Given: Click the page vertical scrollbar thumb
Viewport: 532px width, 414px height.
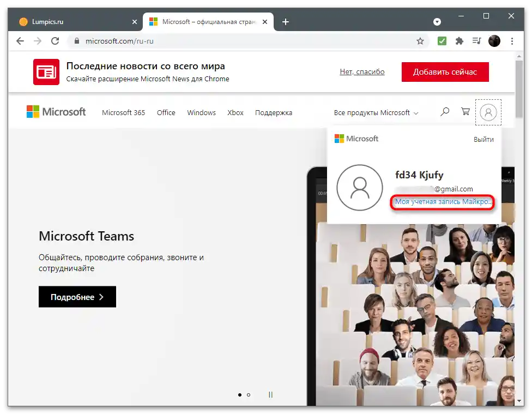Looking at the screenshot, I should click(x=519, y=89).
